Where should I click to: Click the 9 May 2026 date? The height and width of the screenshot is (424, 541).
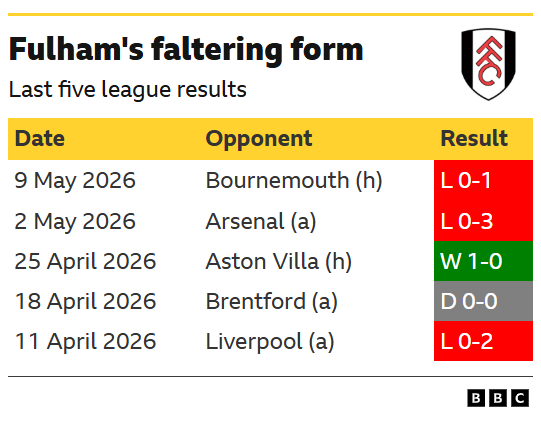(75, 180)
